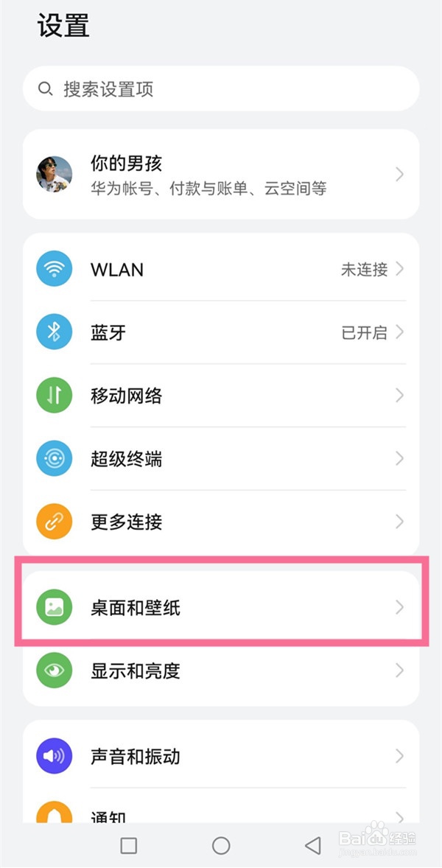This screenshot has width=442, height=868.
Task: Tap the profile avatar photo
Action: pyautogui.click(x=55, y=175)
